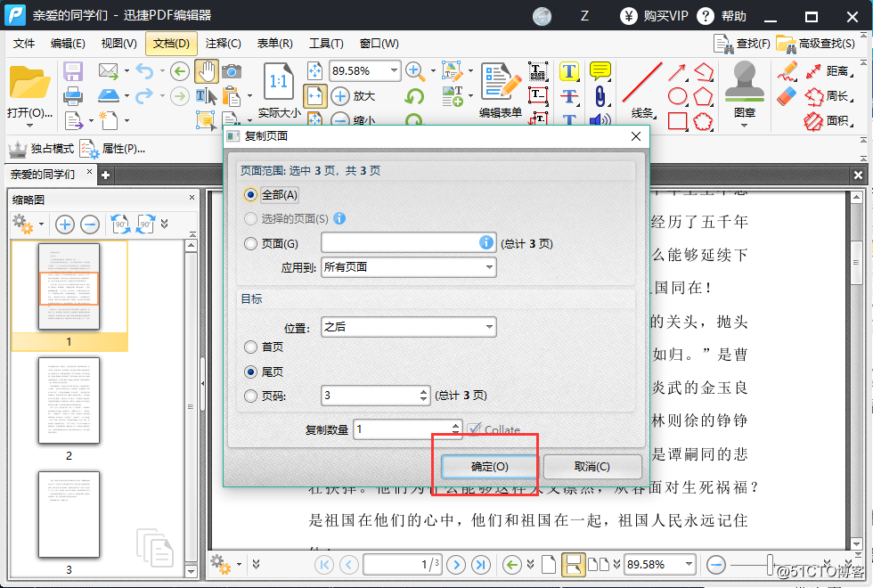Click the save floppy disk icon
The width and height of the screenshot is (873, 588).
[x=73, y=71]
